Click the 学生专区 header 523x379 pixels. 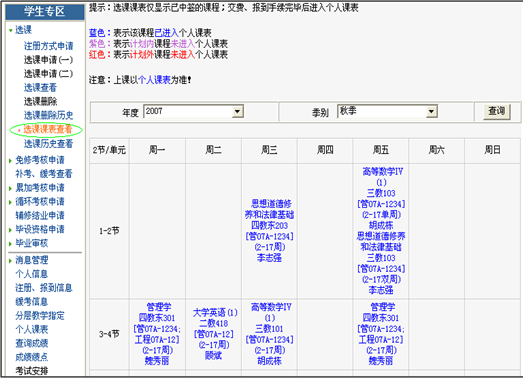point(45,11)
